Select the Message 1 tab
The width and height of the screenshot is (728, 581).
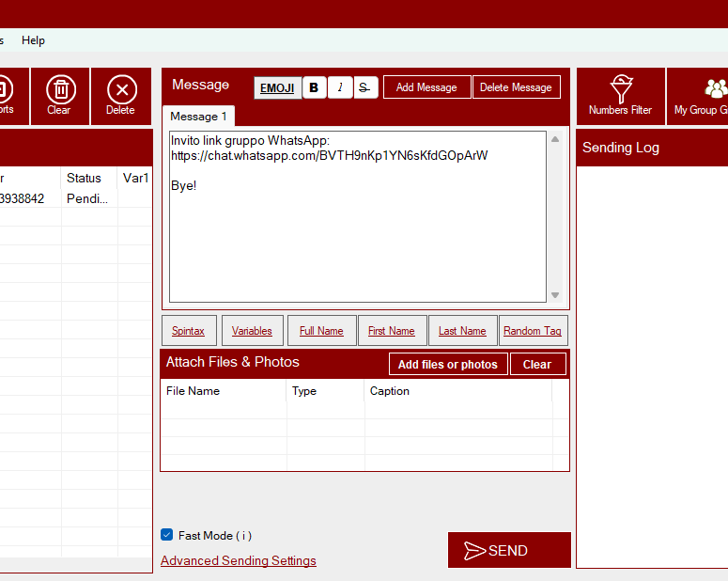[x=198, y=117]
